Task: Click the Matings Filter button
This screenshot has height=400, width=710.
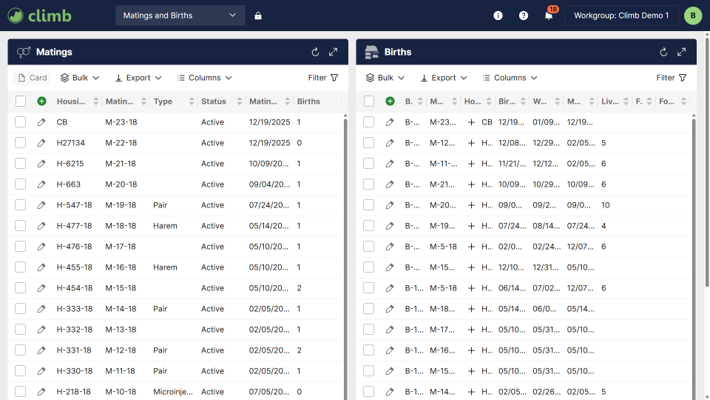Action: pos(322,77)
